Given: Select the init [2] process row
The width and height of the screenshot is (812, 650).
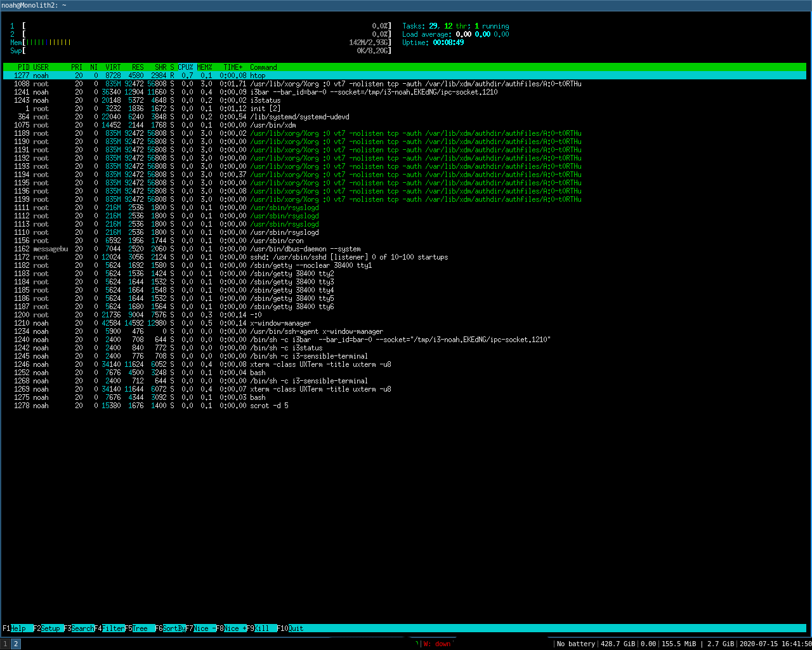Looking at the screenshot, I should 405,109.
